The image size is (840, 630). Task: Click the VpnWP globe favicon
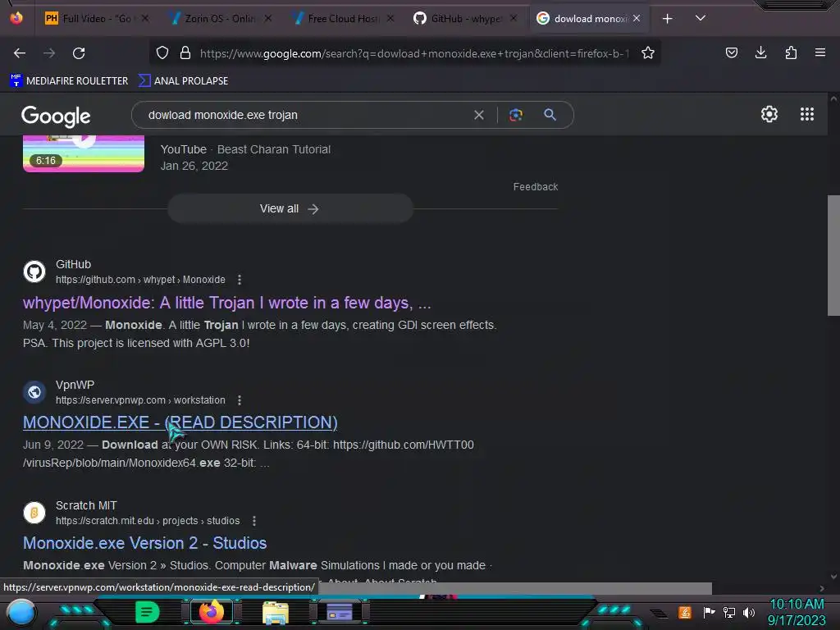34,392
